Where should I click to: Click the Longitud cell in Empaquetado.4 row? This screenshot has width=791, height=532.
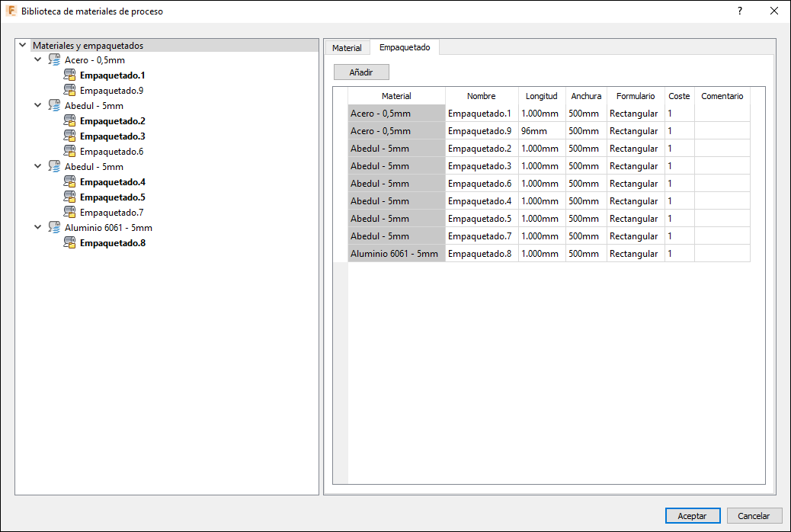click(542, 201)
